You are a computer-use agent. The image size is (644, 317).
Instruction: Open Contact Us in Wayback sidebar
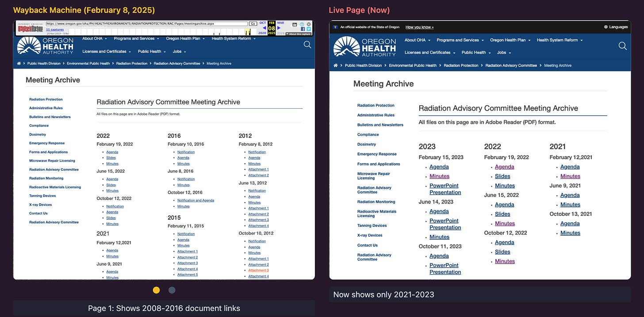(38, 213)
